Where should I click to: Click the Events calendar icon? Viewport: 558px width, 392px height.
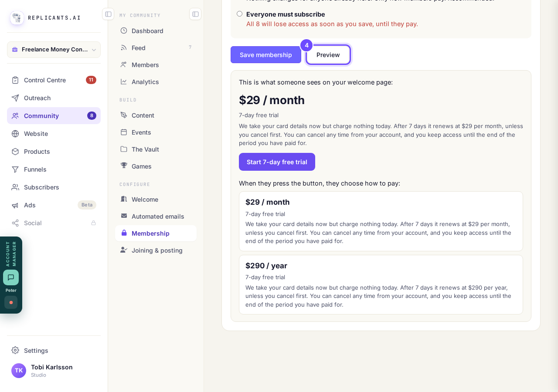[x=124, y=132]
